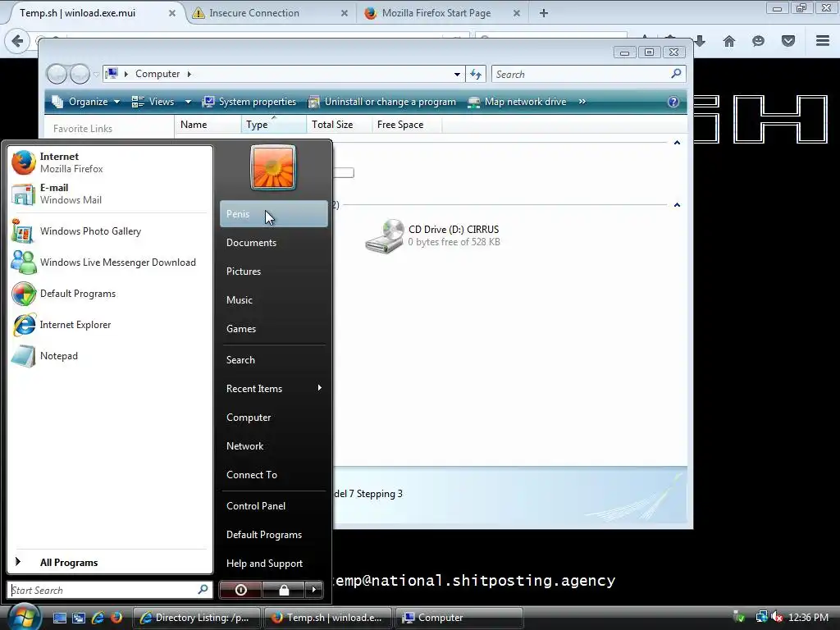Open Default Programs in right Start pane
This screenshot has width=840, height=630.
point(273,535)
